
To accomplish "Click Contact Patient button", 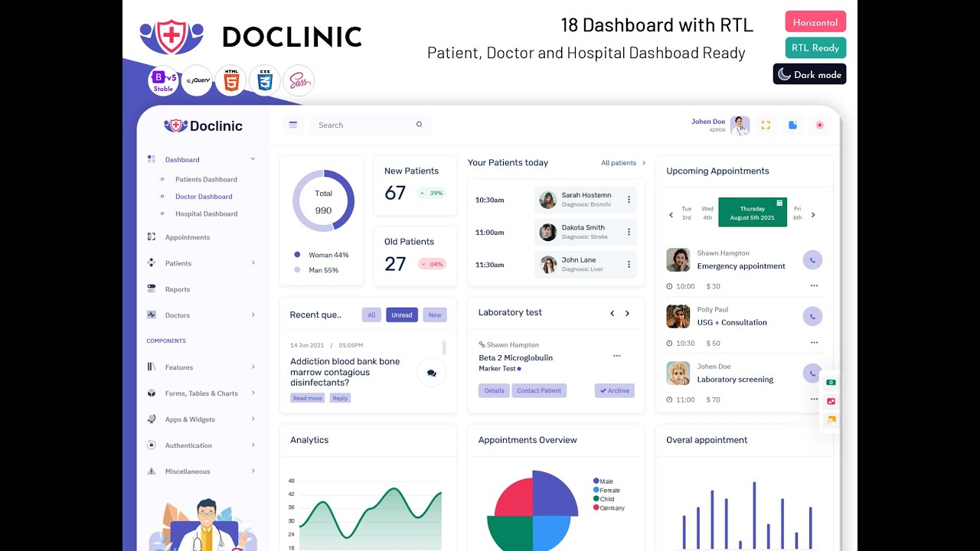I will tap(539, 390).
